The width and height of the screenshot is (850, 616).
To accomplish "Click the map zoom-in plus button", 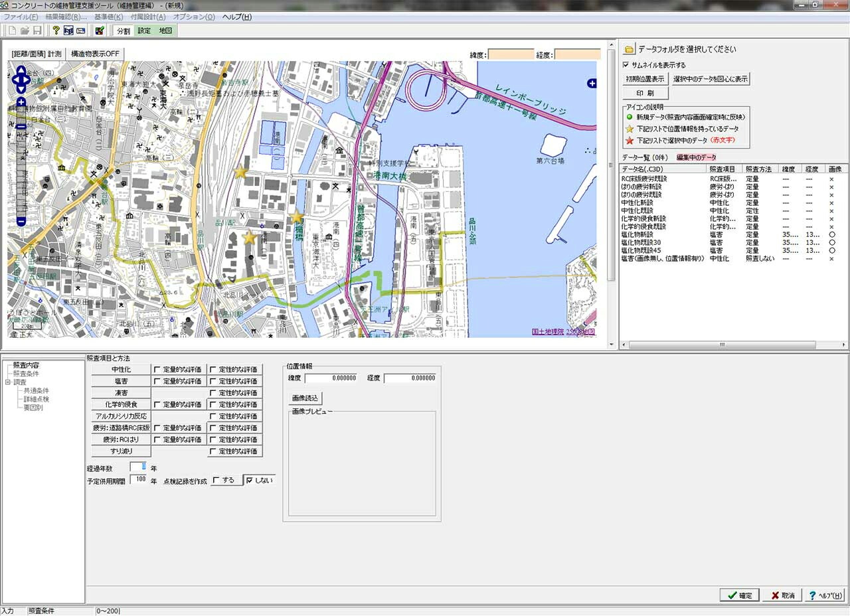I will click(21, 102).
